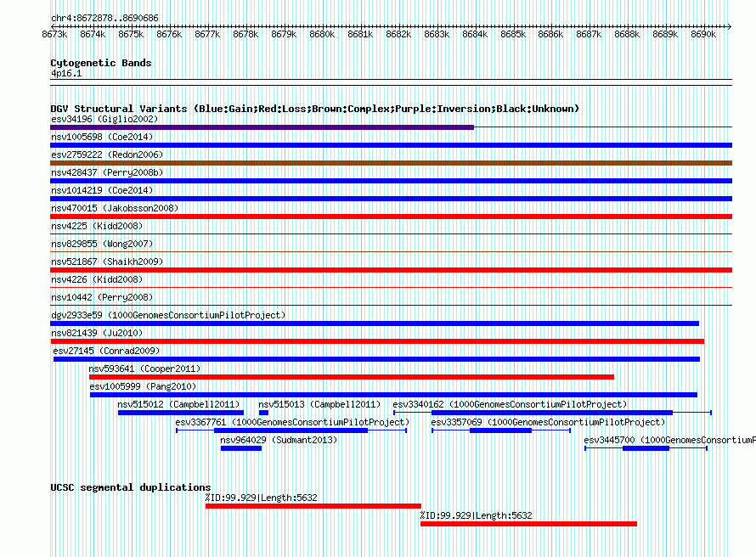Select the second segmental duplication red bar
The image size is (756, 557).
point(528,524)
